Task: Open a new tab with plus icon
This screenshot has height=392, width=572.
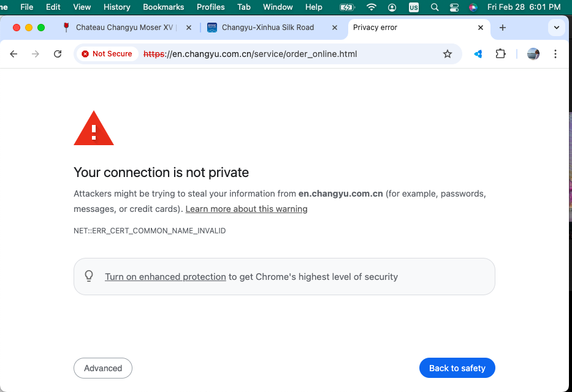Action: [503, 28]
